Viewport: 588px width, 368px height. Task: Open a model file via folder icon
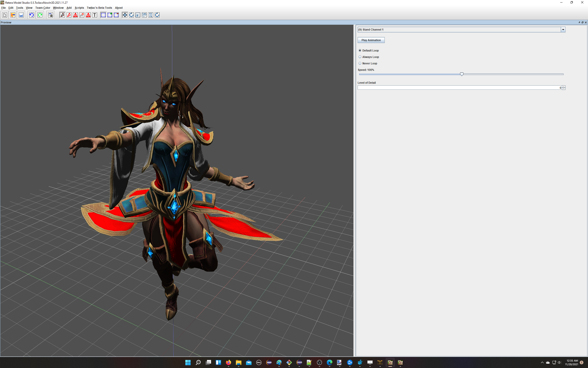point(13,15)
